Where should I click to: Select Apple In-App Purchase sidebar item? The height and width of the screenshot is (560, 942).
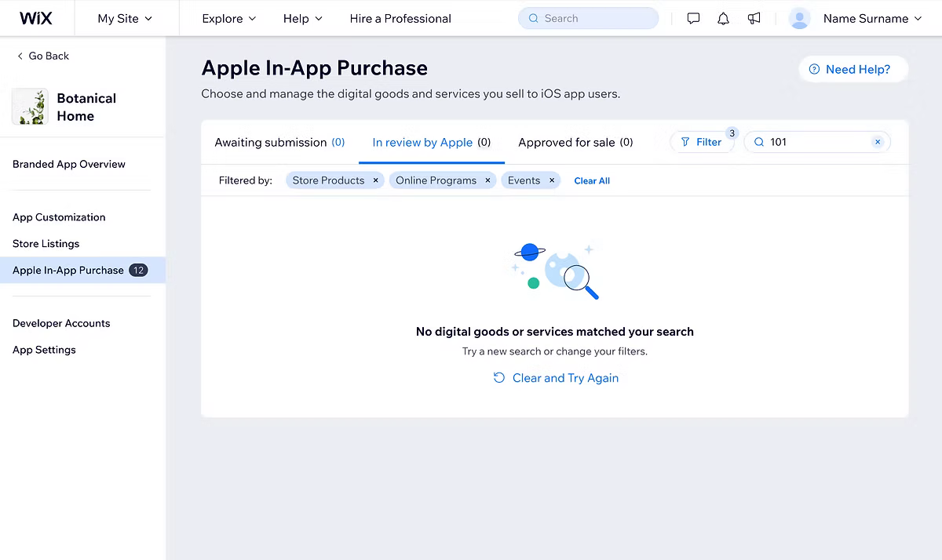coord(82,270)
